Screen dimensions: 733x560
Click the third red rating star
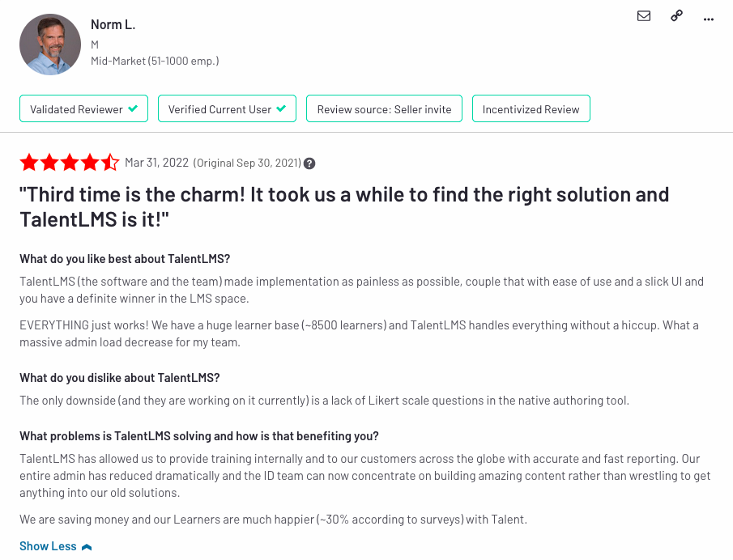pyautogui.click(x=70, y=163)
